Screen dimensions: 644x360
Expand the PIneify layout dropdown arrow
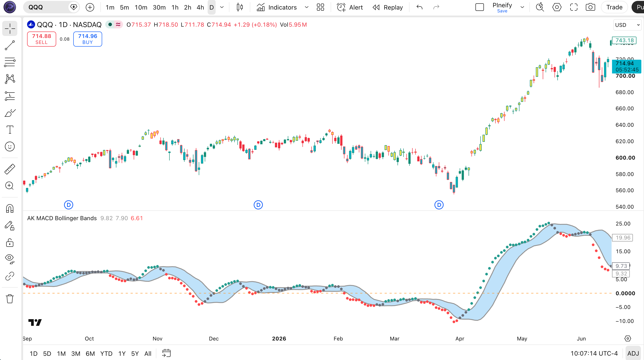[522, 7]
